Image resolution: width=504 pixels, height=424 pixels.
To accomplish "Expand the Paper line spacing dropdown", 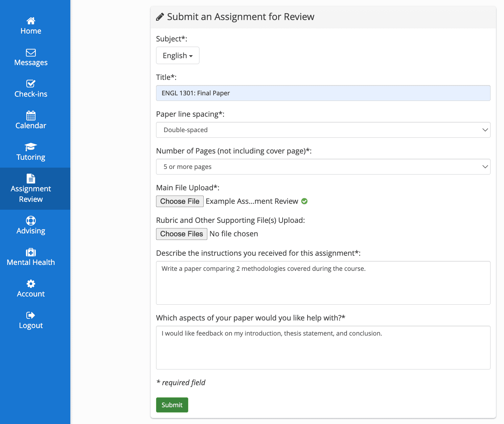I will tap(323, 130).
